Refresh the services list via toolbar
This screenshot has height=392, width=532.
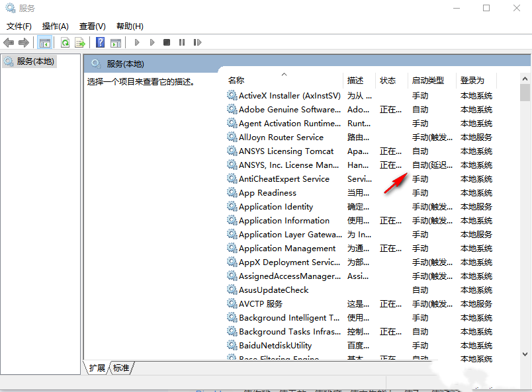point(65,42)
